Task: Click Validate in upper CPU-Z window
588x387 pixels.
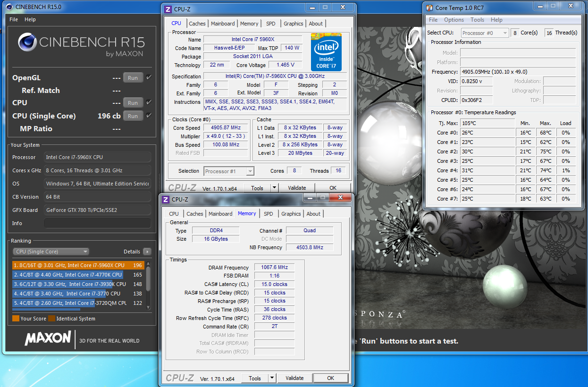Action: 297,188
